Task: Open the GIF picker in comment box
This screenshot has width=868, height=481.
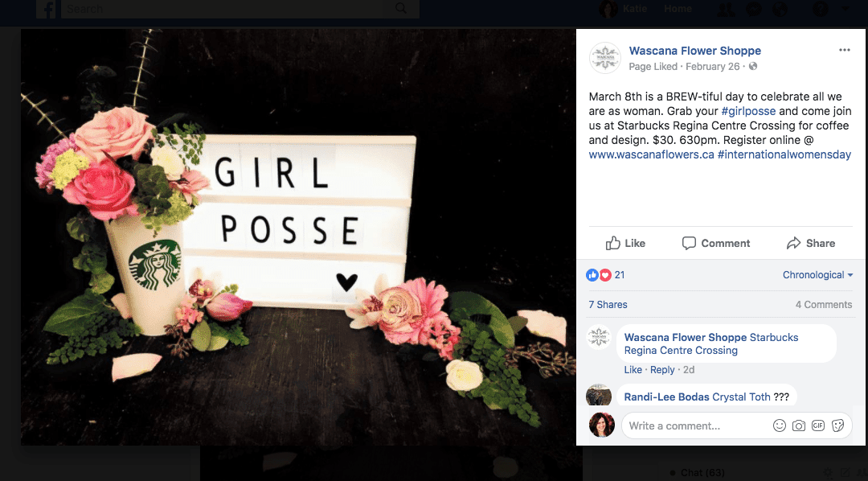Action: 817,425
